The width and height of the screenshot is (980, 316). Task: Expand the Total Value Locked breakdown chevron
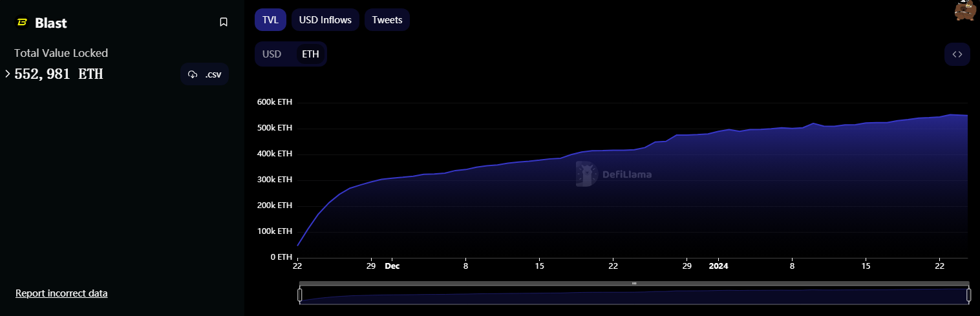7,74
